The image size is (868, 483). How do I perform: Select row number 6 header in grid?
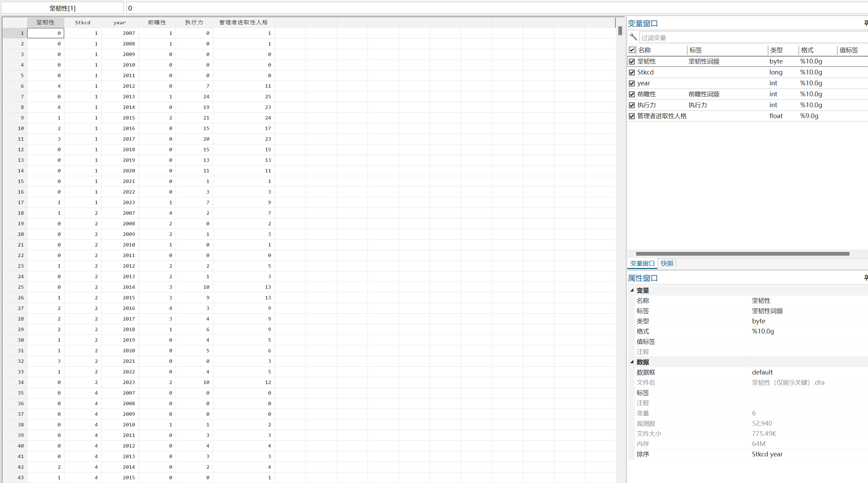click(15, 86)
